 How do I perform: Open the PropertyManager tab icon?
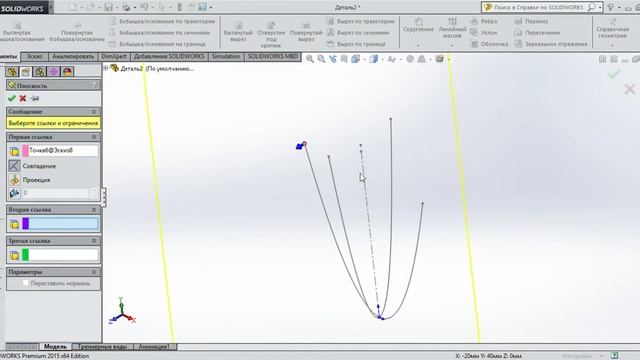coord(26,72)
